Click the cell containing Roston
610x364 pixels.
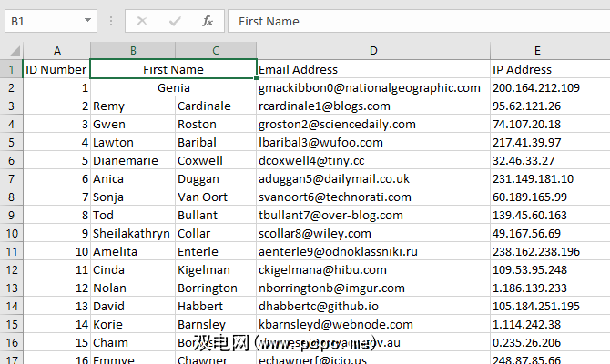point(216,124)
